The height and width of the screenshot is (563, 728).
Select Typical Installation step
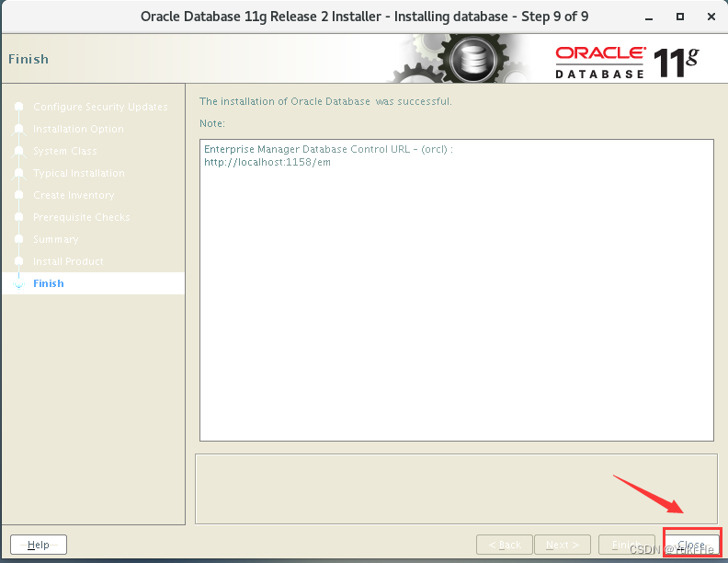click(x=79, y=173)
